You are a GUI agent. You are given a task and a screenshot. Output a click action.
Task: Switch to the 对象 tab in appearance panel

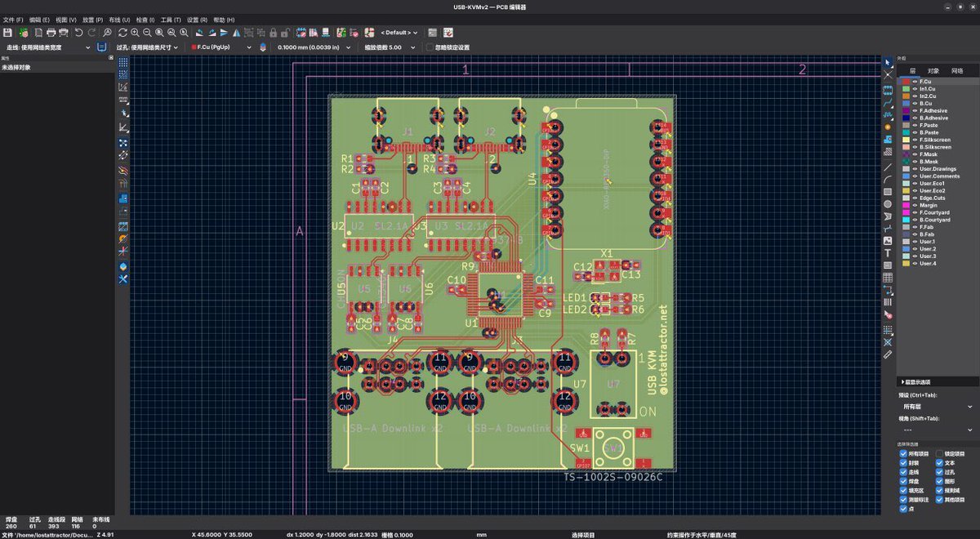(x=933, y=71)
